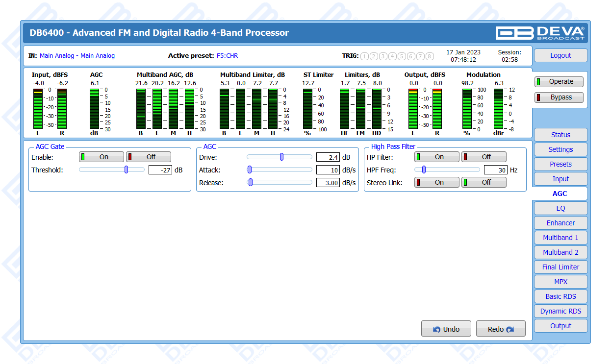The width and height of the screenshot is (611, 364).
Task: Click the Redo button
Action: tap(500, 329)
